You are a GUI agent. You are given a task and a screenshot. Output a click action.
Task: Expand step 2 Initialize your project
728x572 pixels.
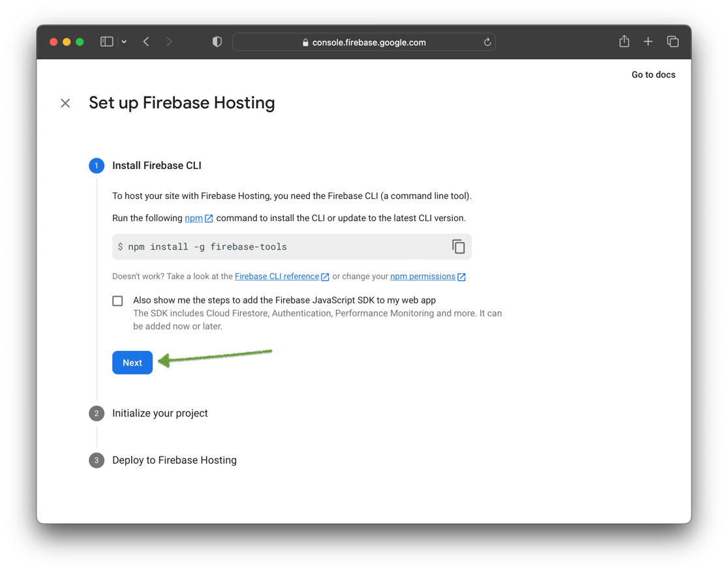point(160,414)
